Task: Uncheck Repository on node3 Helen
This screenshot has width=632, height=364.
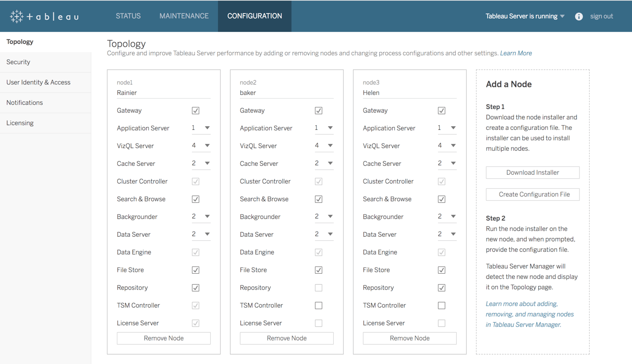Action: pyautogui.click(x=442, y=288)
